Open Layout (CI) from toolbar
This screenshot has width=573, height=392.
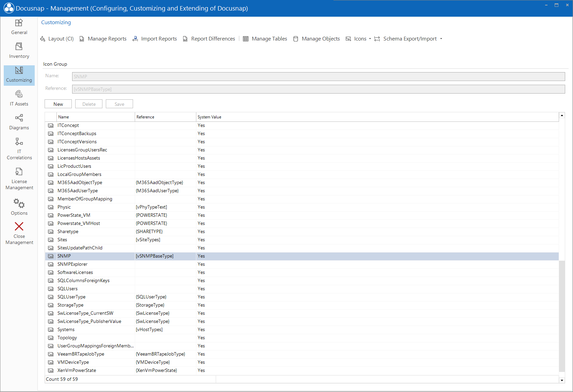click(x=57, y=39)
